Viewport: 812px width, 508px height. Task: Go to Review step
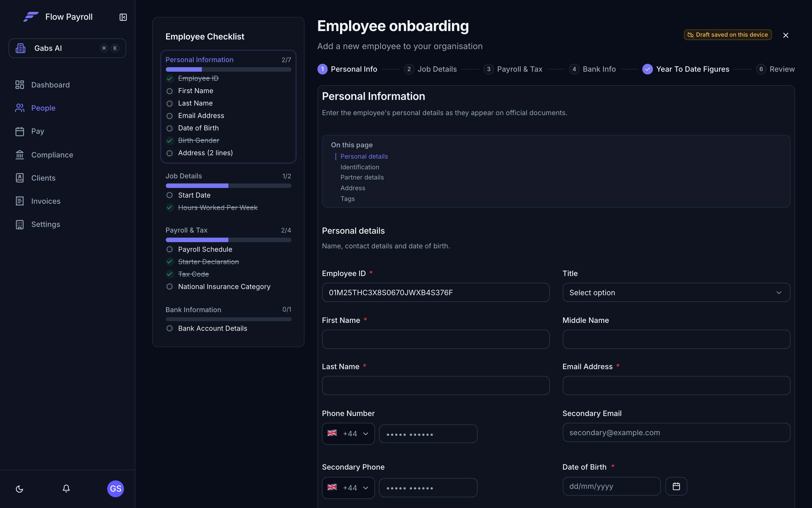click(x=775, y=69)
